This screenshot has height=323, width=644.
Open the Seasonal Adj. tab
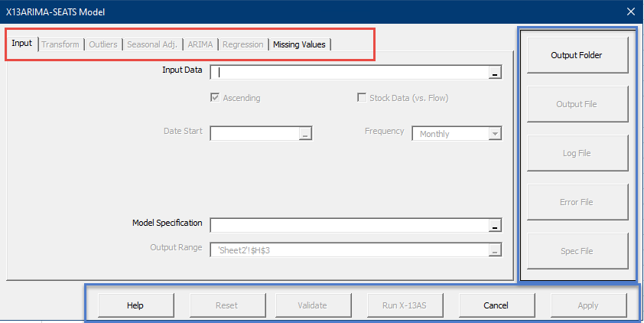click(x=152, y=44)
